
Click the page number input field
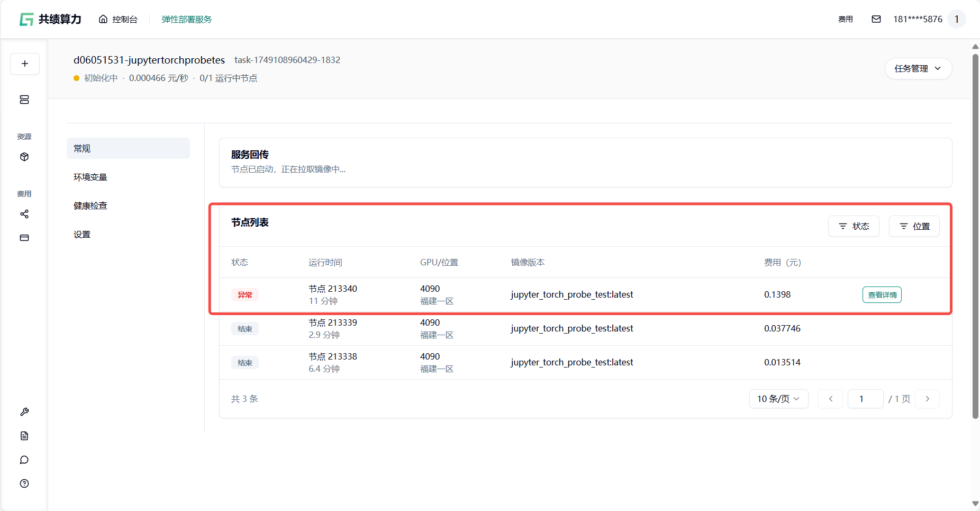click(x=865, y=399)
